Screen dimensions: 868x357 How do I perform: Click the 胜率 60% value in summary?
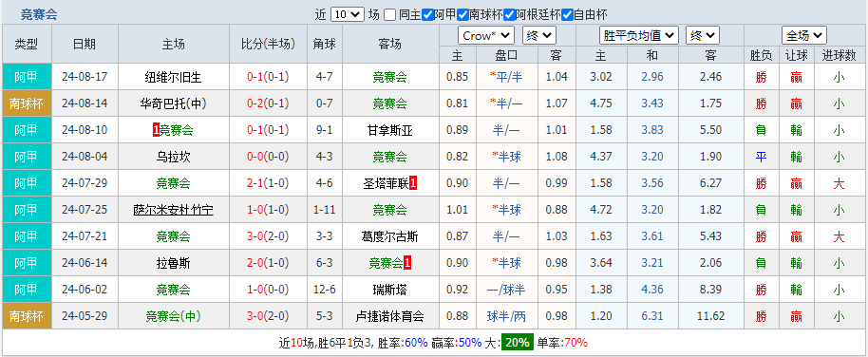click(416, 343)
